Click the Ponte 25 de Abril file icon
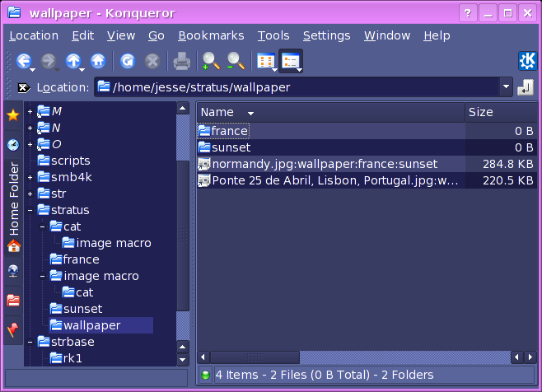 coord(204,180)
